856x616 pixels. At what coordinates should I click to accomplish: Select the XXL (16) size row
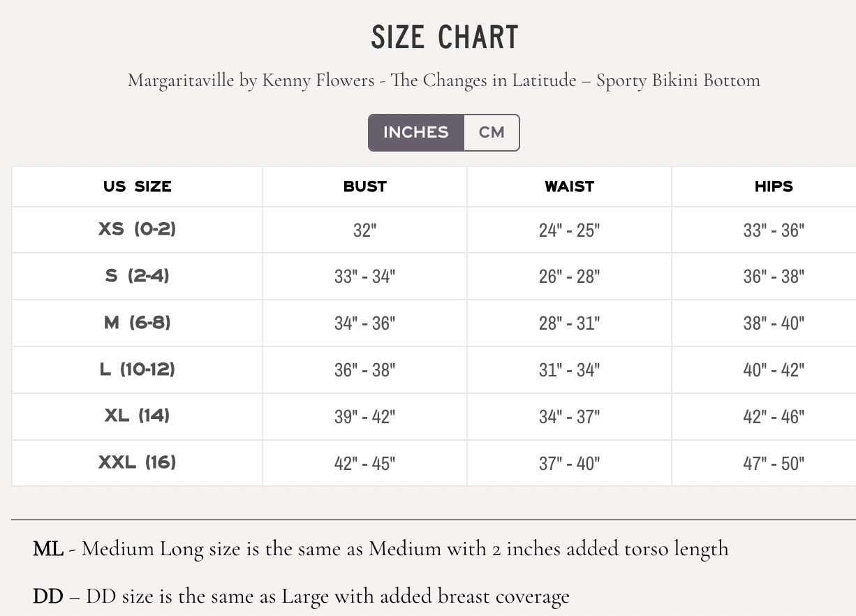coord(137,462)
